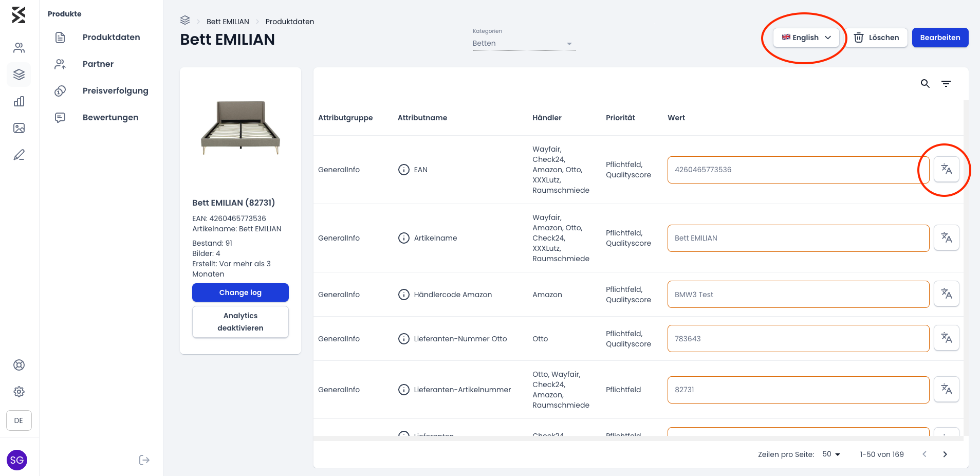The height and width of the screenshot is (476, 980).
Task: Go to Produktdaten breadcrumb
Action: pos(290,22)
